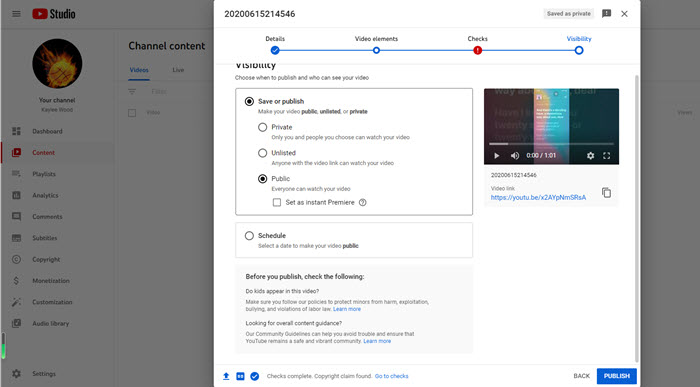
Task: Click the checks complete checkmark icon in footer
Action: pos(254,376)
